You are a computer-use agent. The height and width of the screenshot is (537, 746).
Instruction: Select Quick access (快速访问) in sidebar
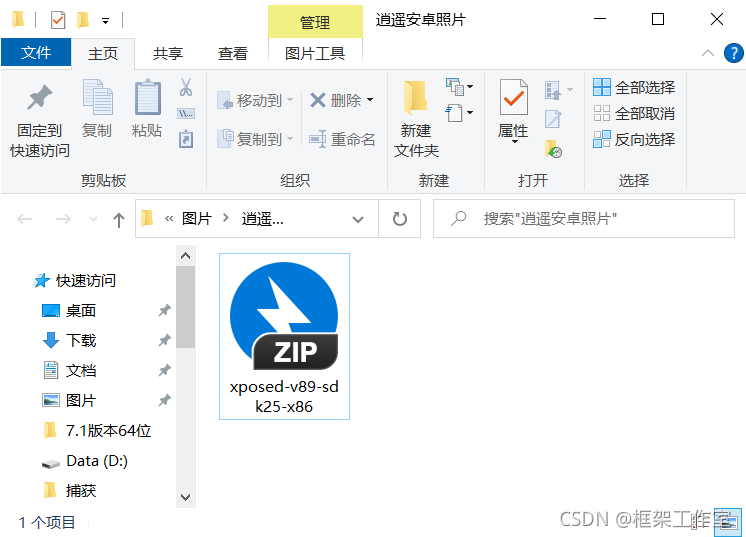[x=74, y=281]
